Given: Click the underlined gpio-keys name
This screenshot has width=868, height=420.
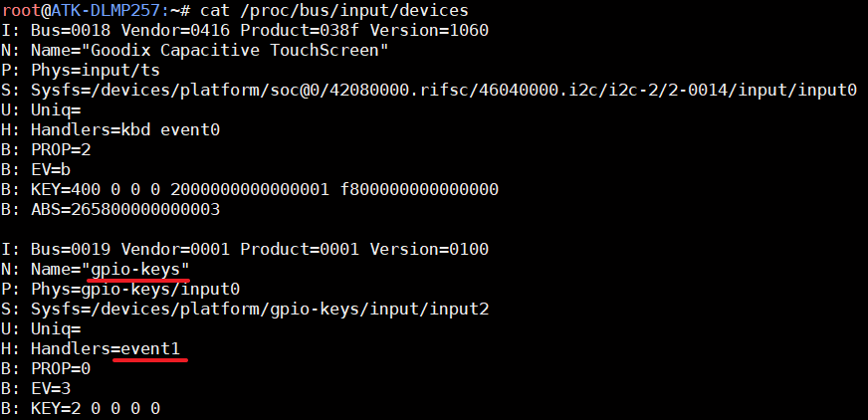Looking at the screenshot, I should click(x=135, y=270).
